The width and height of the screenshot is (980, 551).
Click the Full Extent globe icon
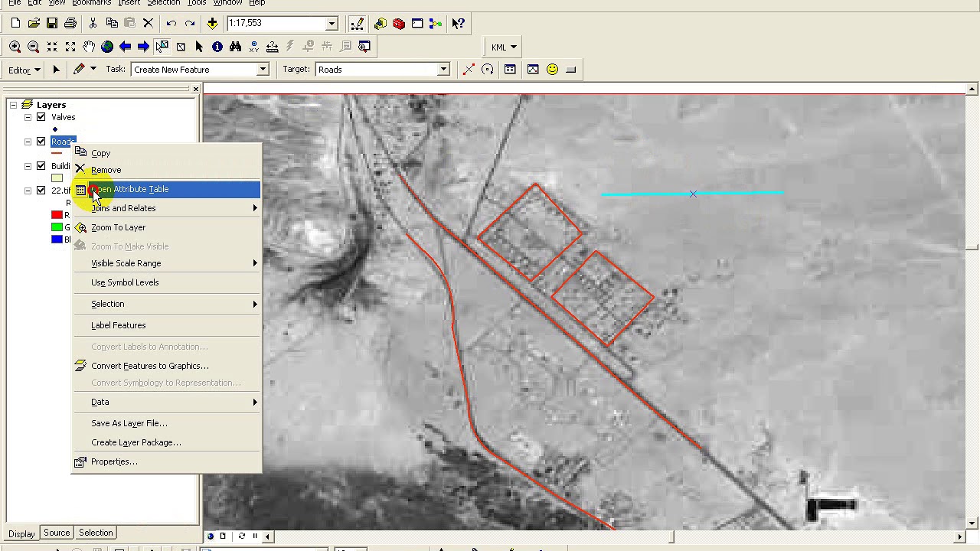[107, 47]
